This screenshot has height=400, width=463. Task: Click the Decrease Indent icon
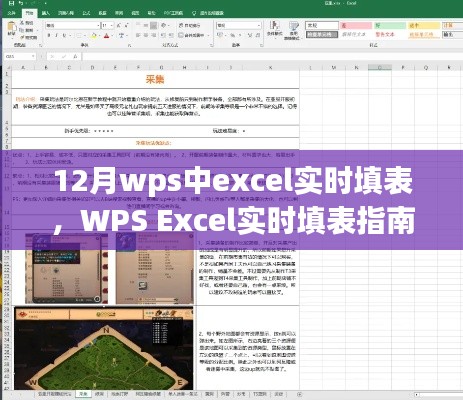pos(163,35)
